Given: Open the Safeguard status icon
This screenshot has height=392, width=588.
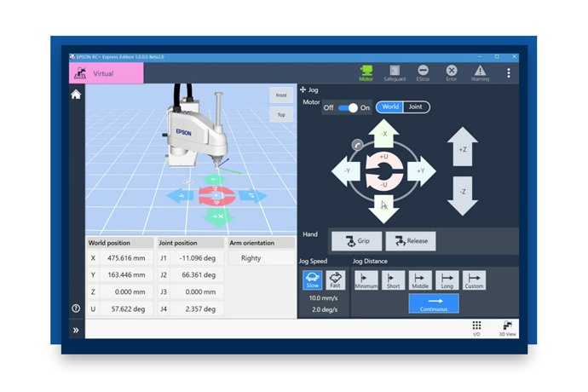Looking at the screenshot, I should 395,73.
